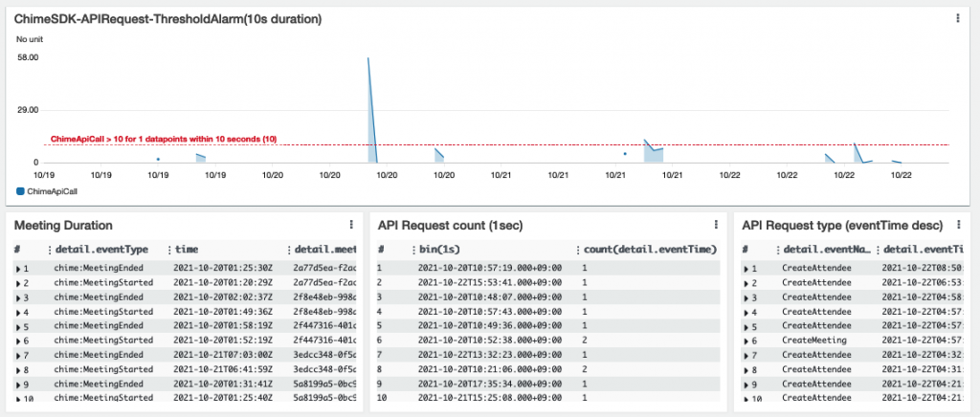Select time cell 2021-10-21T07:03:00Z
The width and height of the screenshot is (980, 417).
click(x=222, y=355)
